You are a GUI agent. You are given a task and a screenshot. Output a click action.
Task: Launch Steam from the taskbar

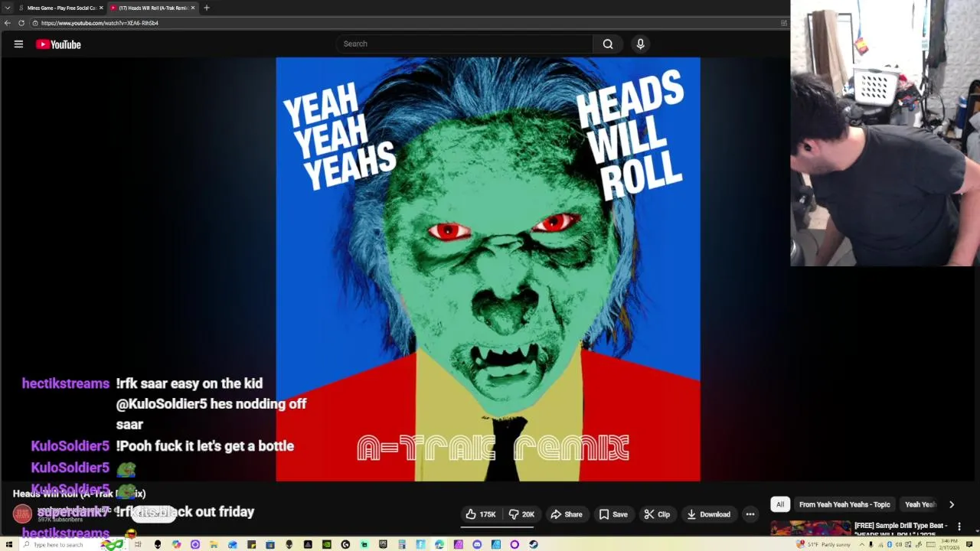533,544
